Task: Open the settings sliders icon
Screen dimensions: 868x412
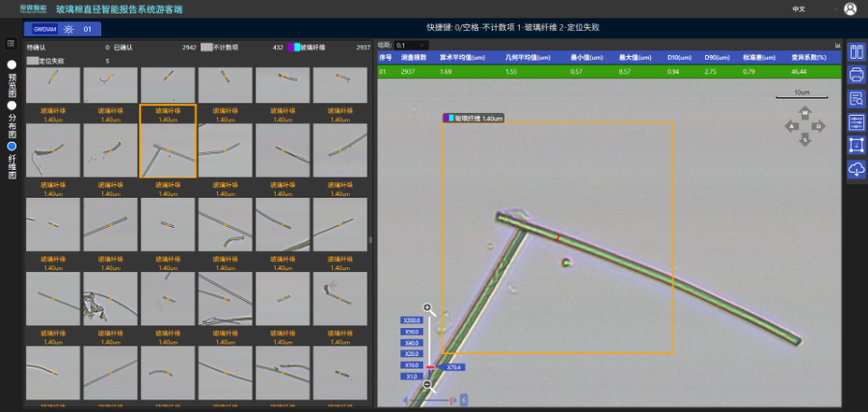Action: coord(856,122)
